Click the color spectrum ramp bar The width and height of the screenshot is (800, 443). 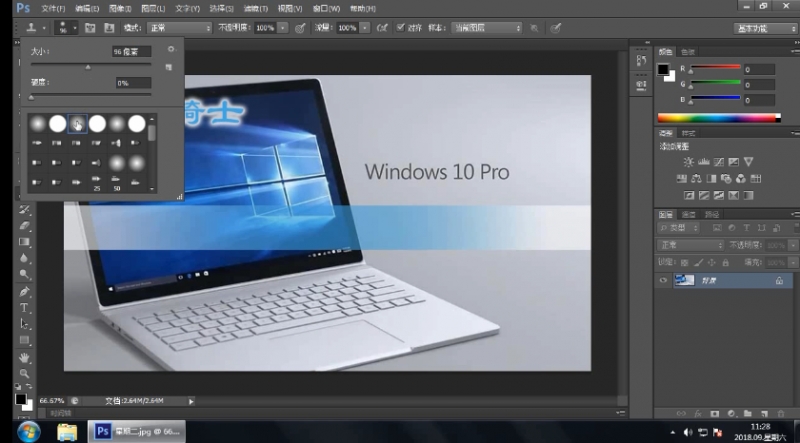coord(719,118)
